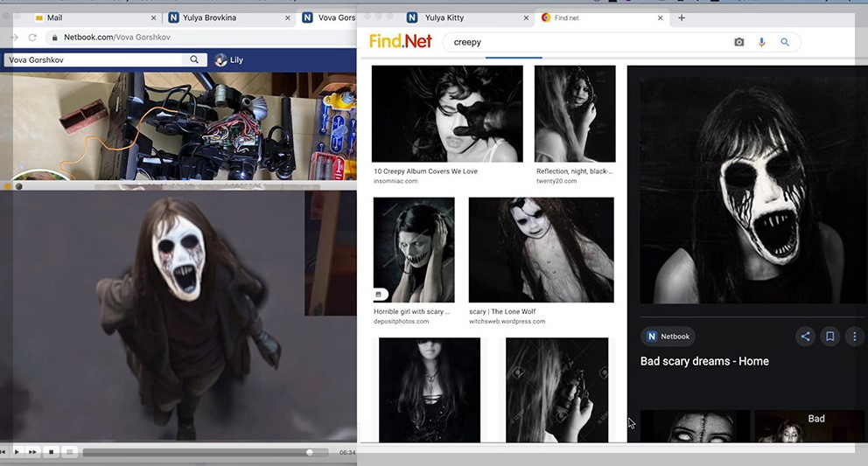868x466 pixels.
Task: Reload the Netbook page
Action: pyautogui.click(x=32, y=37)
